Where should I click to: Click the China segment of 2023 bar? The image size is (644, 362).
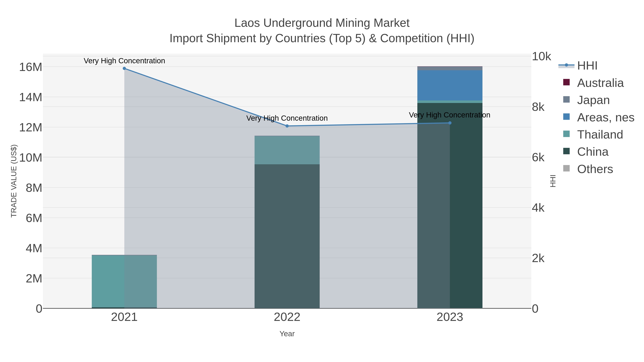click(450, 206)
